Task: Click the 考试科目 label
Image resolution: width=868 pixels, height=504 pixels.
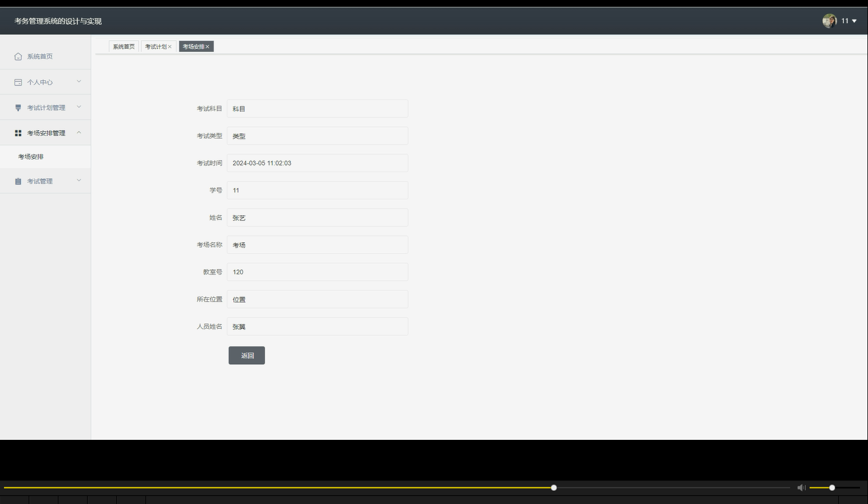Action: click(x=210, y=109)
